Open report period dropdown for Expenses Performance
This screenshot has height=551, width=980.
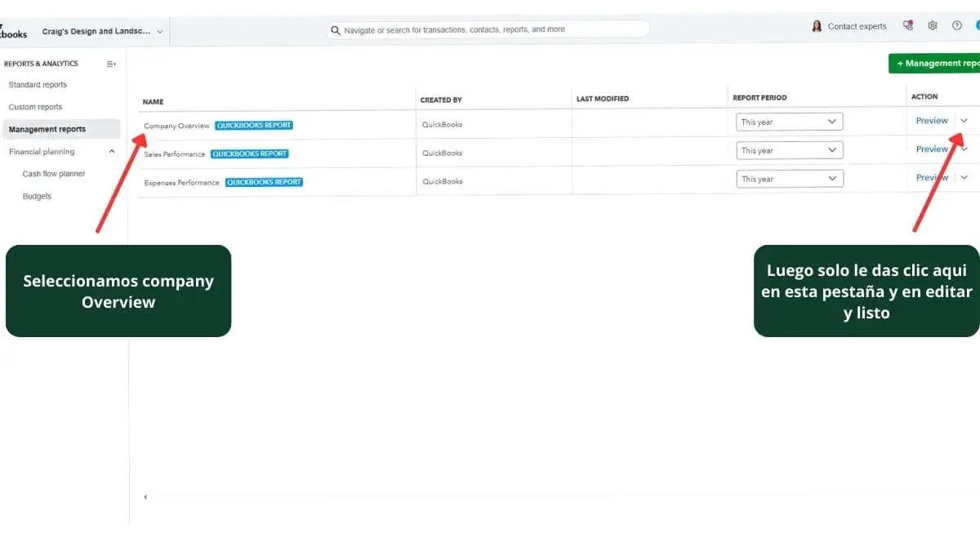pyautogui.click(x=789, y=179)
